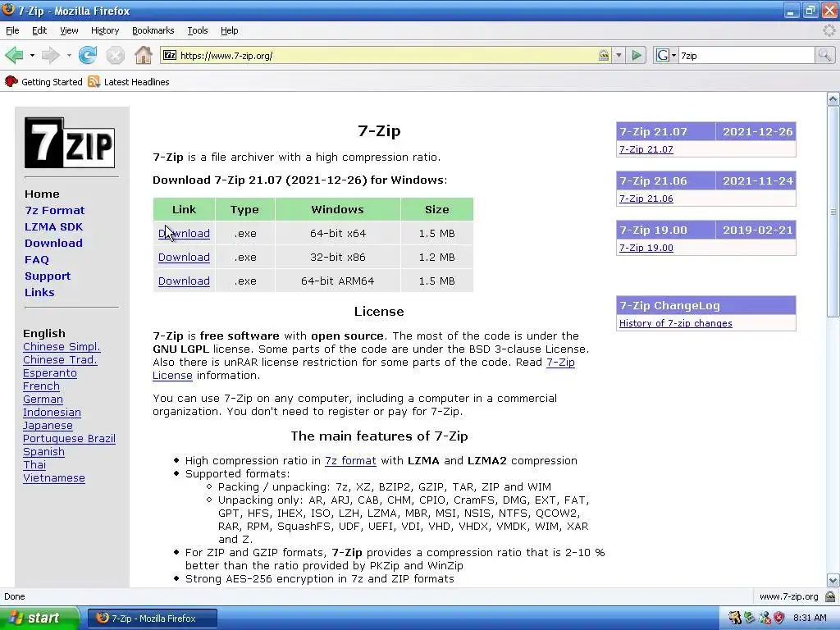Open the FAQ sidebar link

36,260
